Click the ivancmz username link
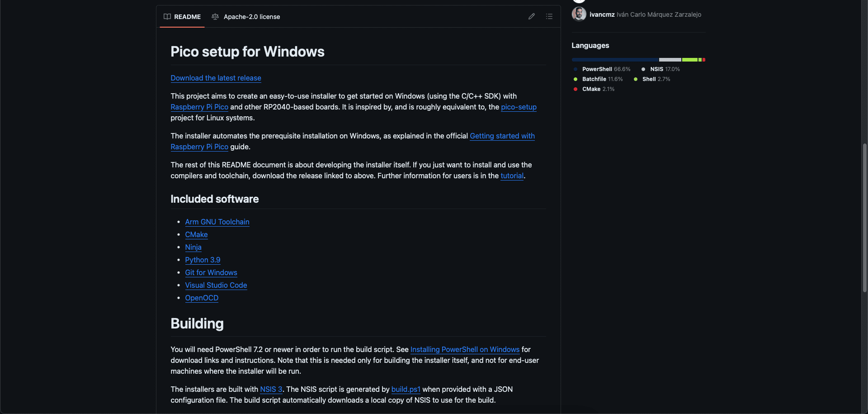 pyautogui.click(x=602, y=14)
